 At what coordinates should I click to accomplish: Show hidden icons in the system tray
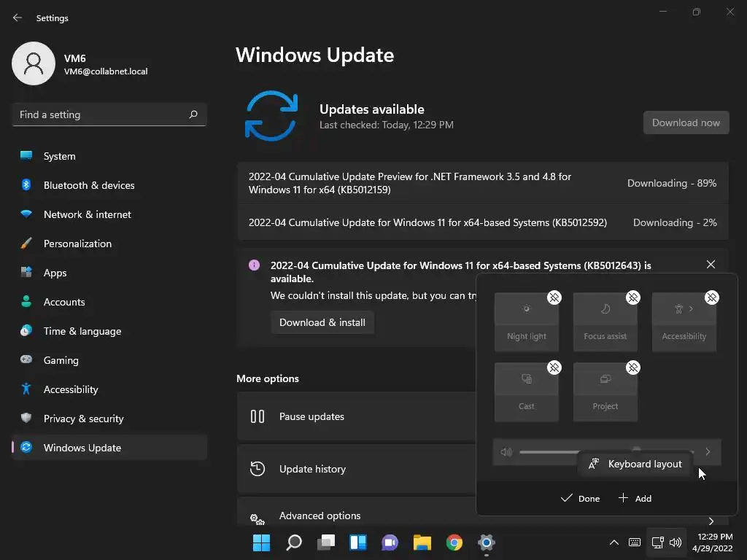[x=614, y=542]
